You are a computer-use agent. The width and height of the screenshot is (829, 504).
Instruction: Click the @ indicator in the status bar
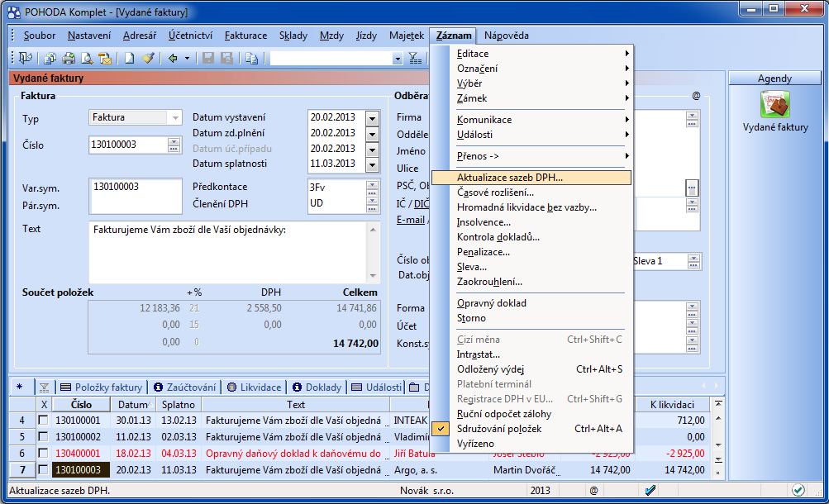[593, 490]
